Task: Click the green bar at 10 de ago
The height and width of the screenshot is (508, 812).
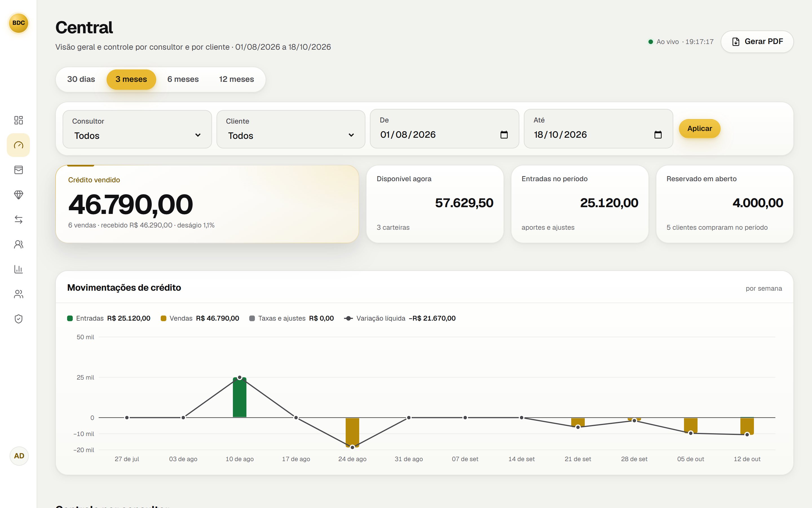Action: 240,397
